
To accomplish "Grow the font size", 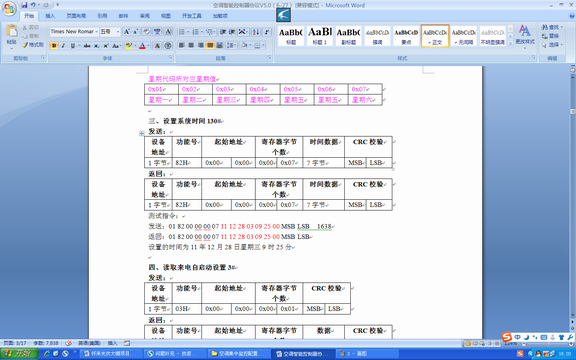I will point(126,32).
